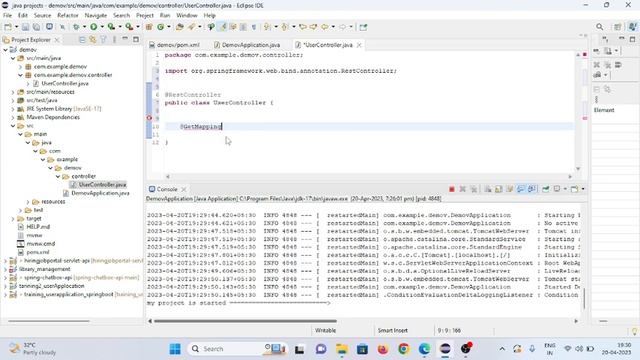Toggle Block Selection Mode in toolbar

(x=243, y=27)
